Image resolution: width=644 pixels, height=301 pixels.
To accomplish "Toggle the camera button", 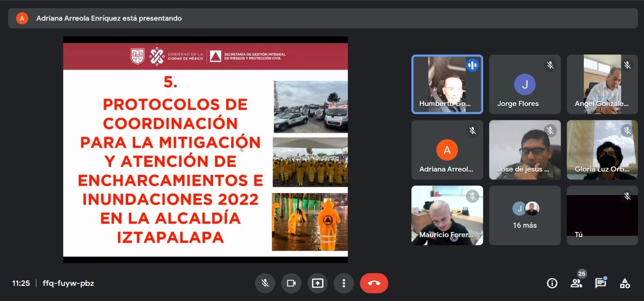I will [291, 283].
